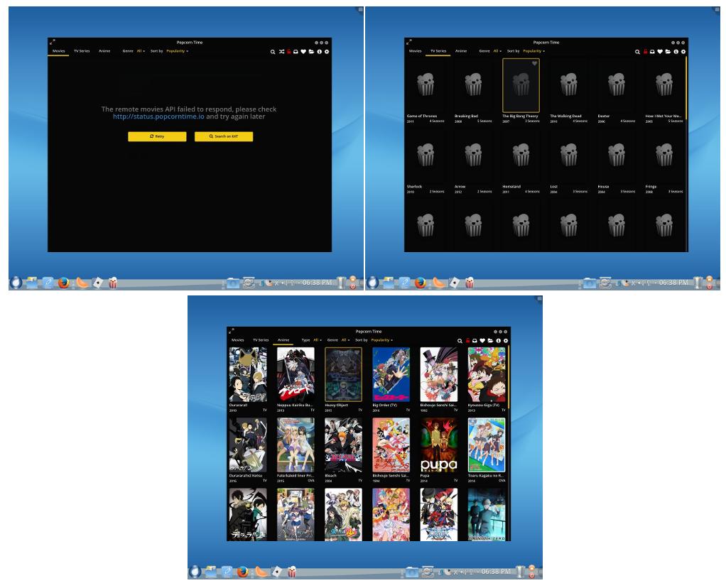Click the red lock VPN icon in Movies window
726x588 pixels.
point(289,51)
